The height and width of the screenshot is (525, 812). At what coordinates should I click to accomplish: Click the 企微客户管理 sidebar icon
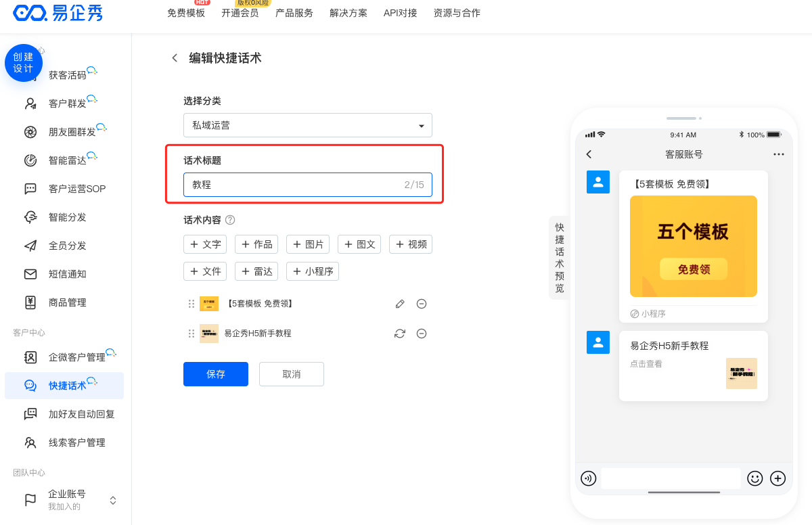pos(30,357)
